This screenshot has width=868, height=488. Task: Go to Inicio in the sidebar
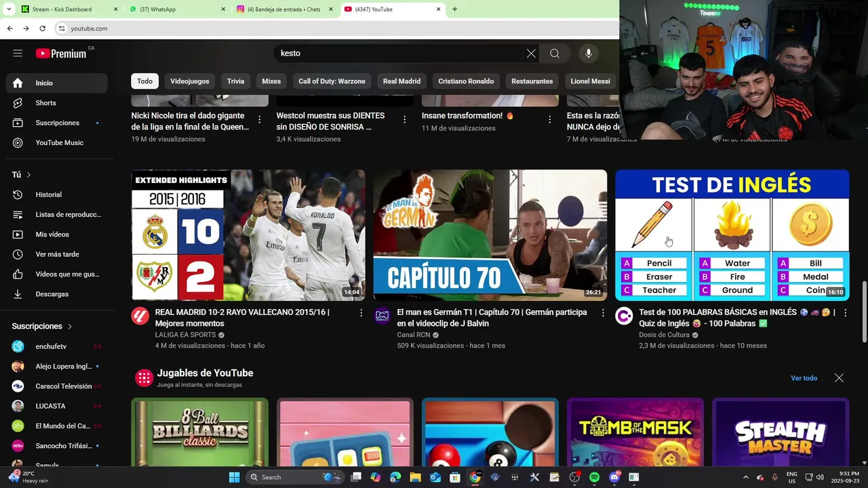click(x=57, y=83)
